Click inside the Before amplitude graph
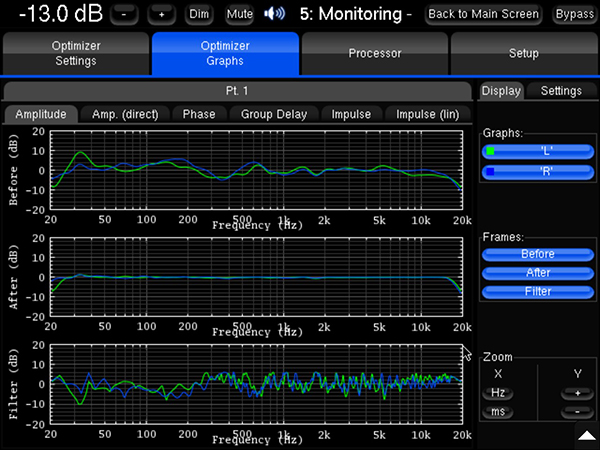The width and height of the screenshot is (600, 450). pos(256,170)
